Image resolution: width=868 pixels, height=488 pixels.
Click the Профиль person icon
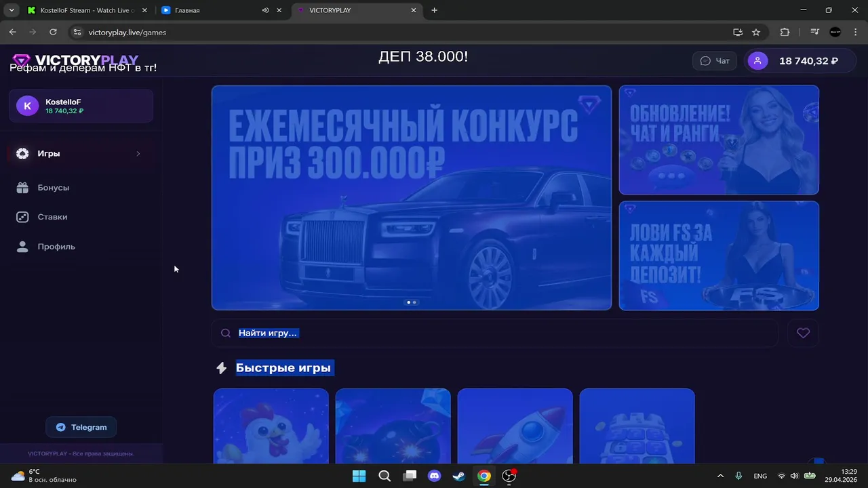point(22,247)
